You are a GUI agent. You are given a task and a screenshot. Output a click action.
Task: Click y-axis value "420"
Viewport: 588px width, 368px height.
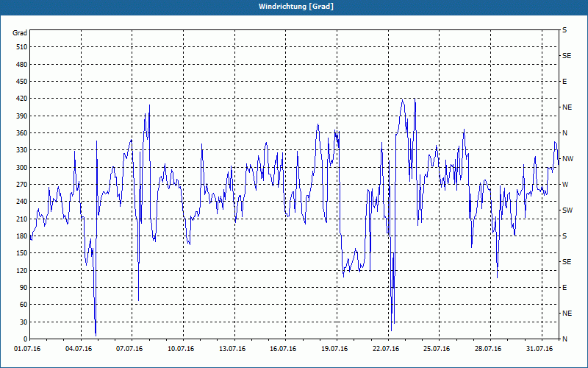(22, 99)
